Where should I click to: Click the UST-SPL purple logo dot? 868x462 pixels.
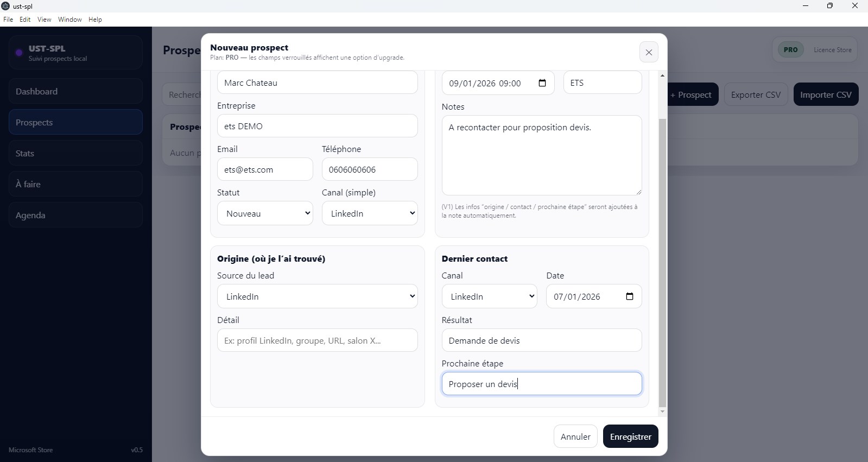[19, 53]
